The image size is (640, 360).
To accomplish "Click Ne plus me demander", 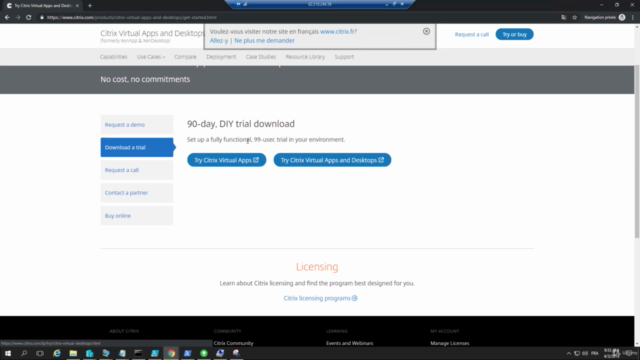I will point(264,40).
